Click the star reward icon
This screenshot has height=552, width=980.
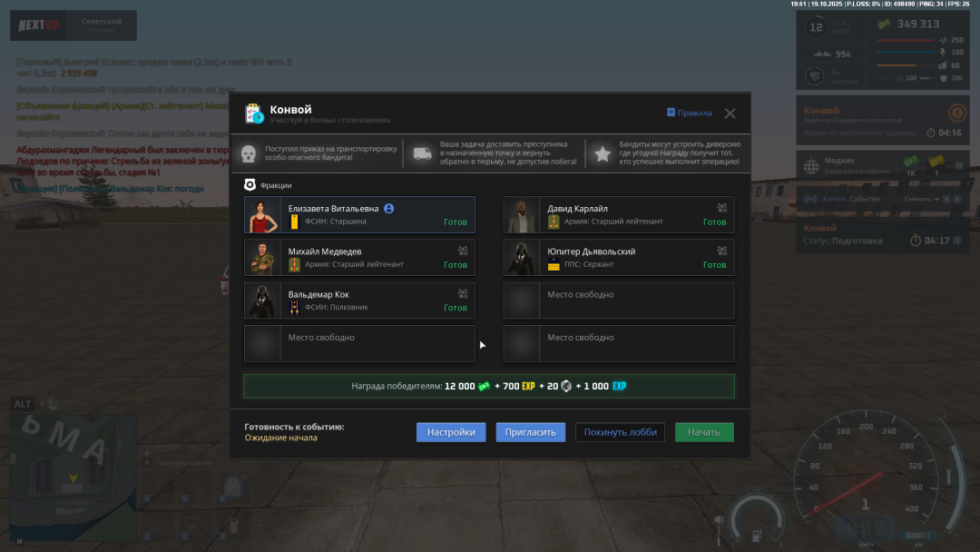click(602, 153)
